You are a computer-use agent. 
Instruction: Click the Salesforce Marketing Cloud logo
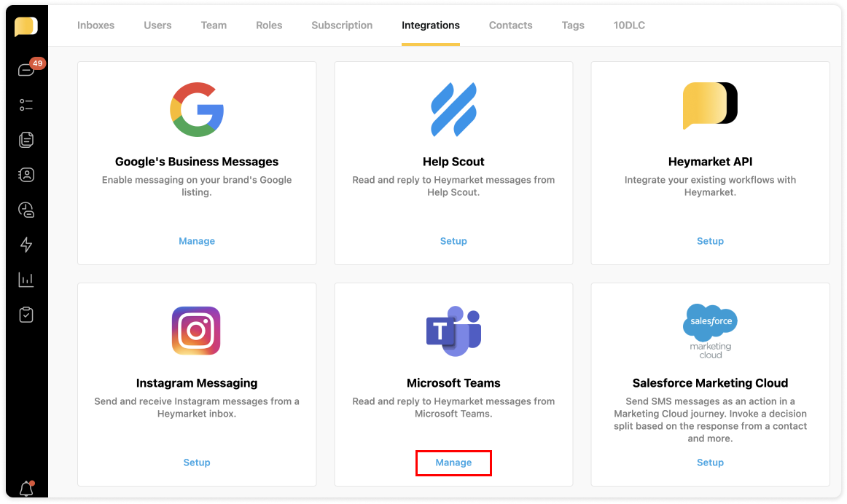pos(711,331)
